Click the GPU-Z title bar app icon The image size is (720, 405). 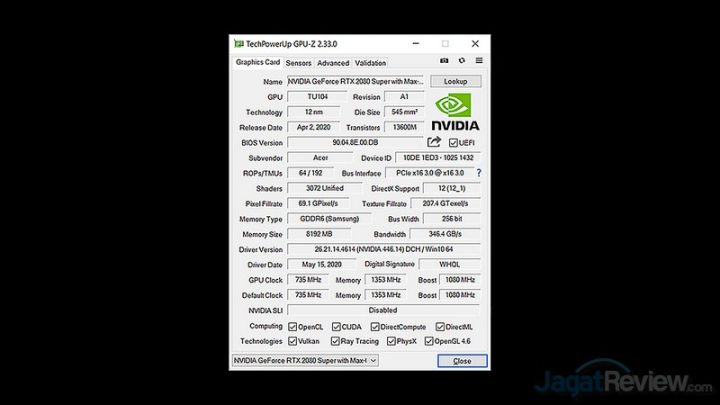(x=239, y=44)
